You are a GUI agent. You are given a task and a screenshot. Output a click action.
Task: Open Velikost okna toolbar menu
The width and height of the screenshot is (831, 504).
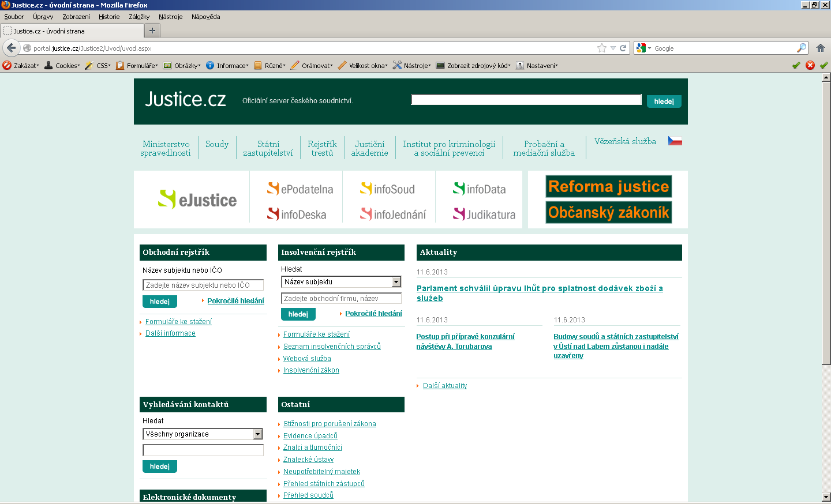tap(363, 66)
